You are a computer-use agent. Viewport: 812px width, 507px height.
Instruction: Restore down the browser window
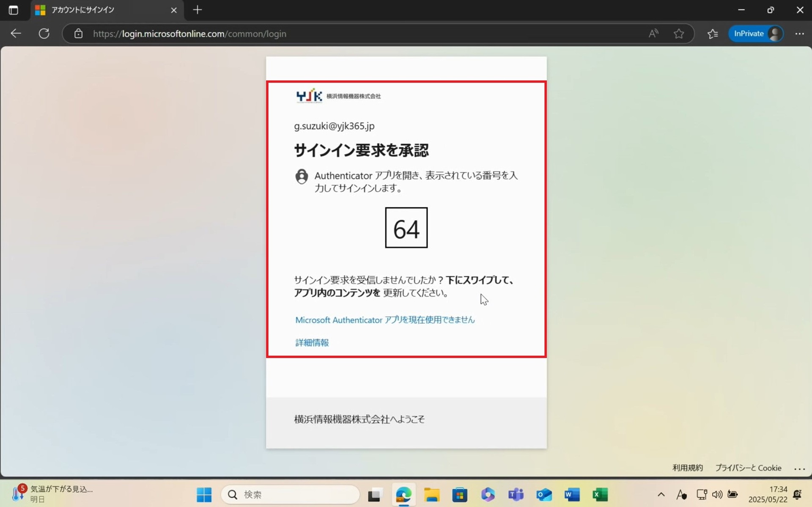[x=771, y=10]
